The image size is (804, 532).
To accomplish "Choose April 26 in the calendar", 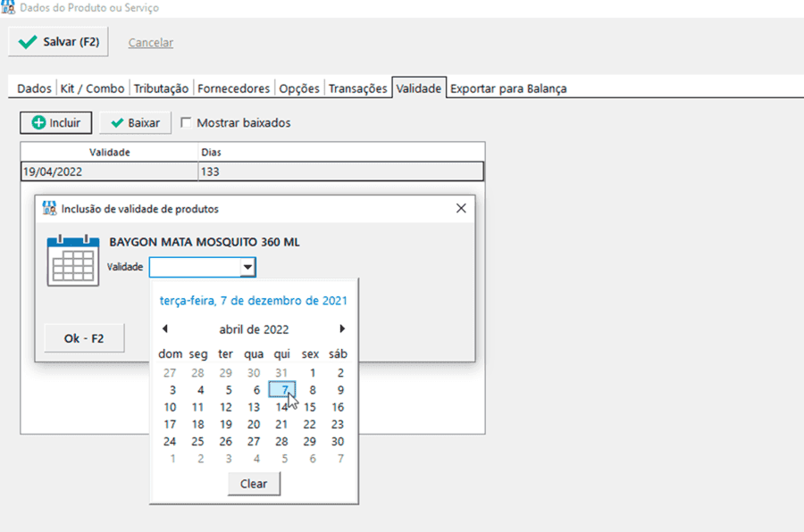I will 226,441.
